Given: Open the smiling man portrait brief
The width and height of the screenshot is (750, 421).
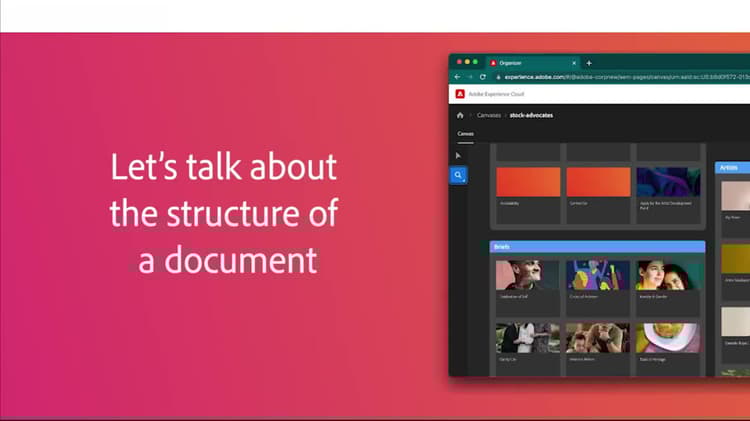Looking at the screenshot, I should pos(528,275).
